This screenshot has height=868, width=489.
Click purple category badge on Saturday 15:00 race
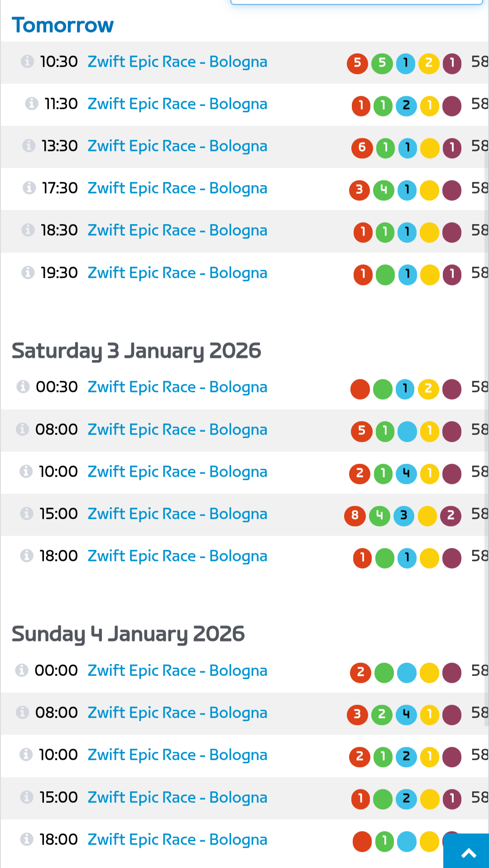[451, 516]
